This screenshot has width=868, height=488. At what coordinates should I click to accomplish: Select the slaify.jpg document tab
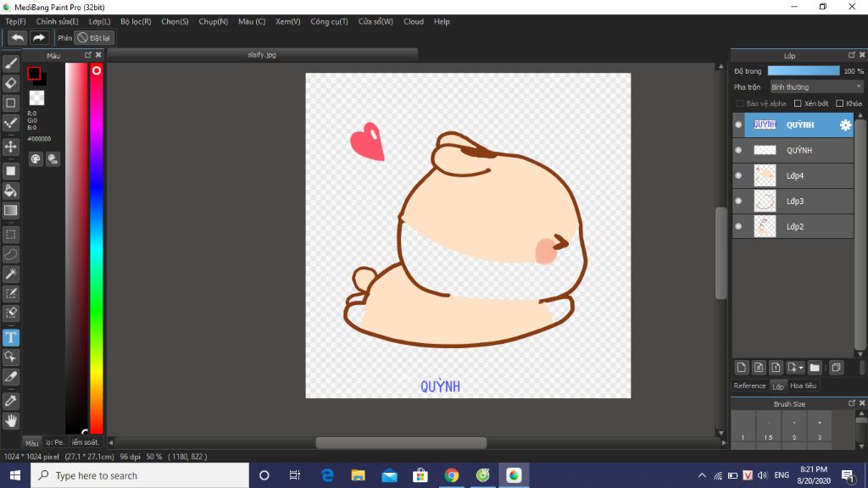click(263, 55)
